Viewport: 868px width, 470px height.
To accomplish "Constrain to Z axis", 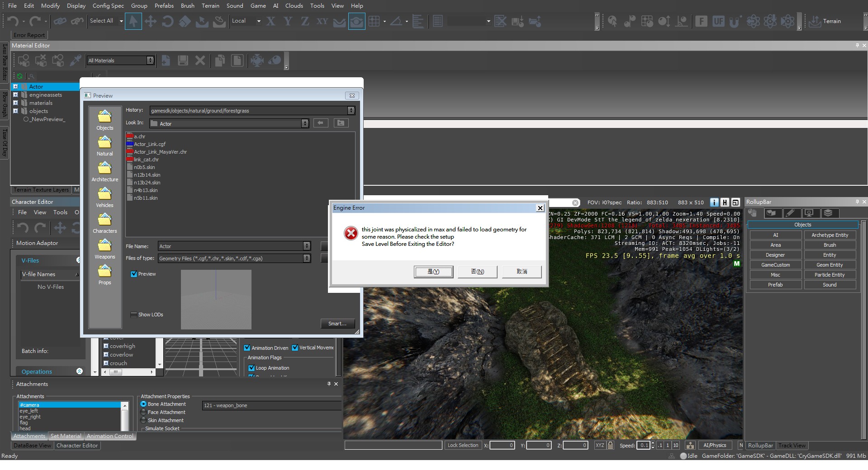I will tap(305, 21).
